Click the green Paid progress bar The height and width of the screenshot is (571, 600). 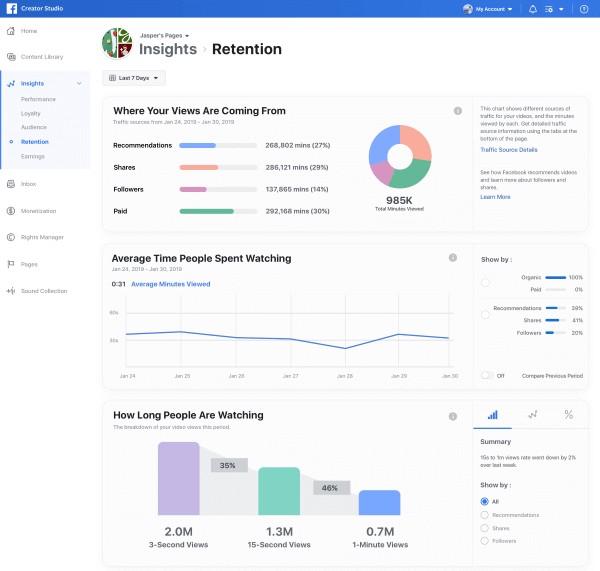[x=206, y=211]
